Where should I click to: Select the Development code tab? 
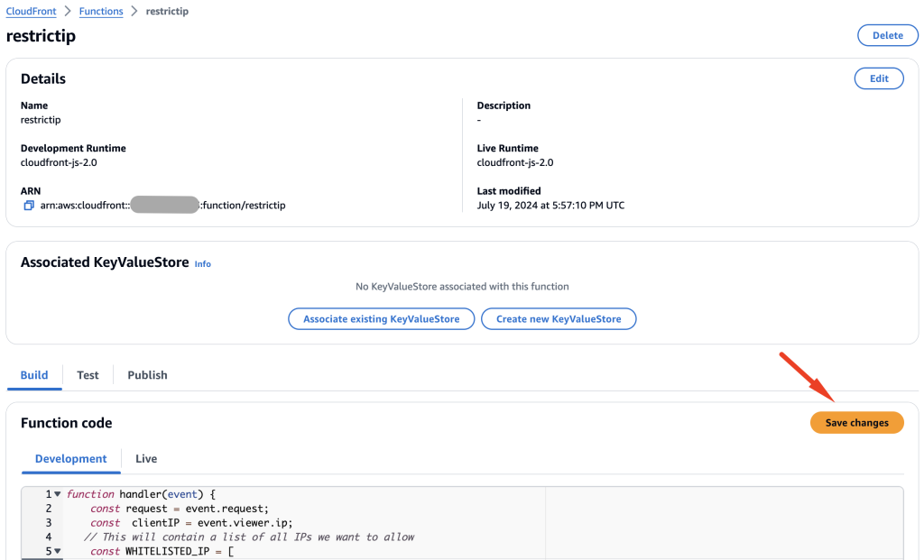point(70,459)
